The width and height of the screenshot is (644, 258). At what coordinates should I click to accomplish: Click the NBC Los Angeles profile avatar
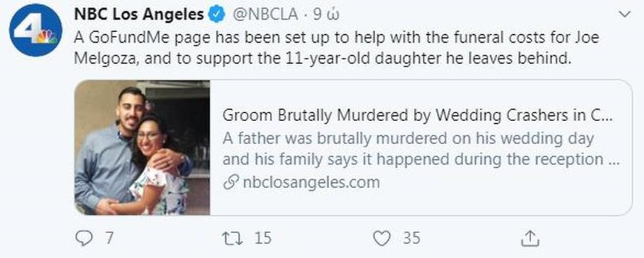point(35,30)
